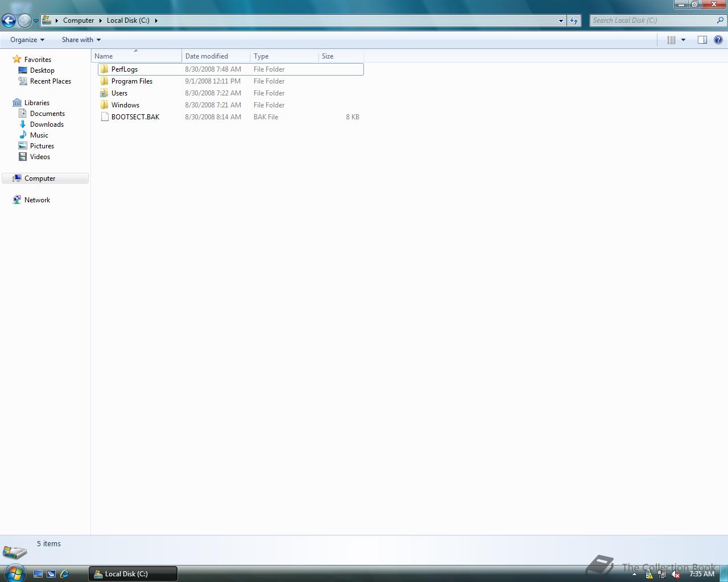Open the Organize menu
The width and height of the screenshot is (728, 582).
click(x=27, y=40)
